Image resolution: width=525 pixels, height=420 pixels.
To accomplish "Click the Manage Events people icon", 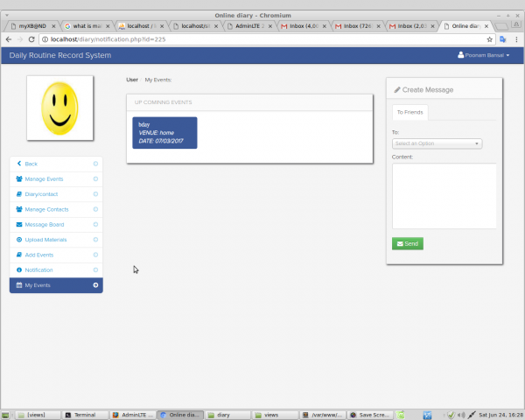I will 19,178.
